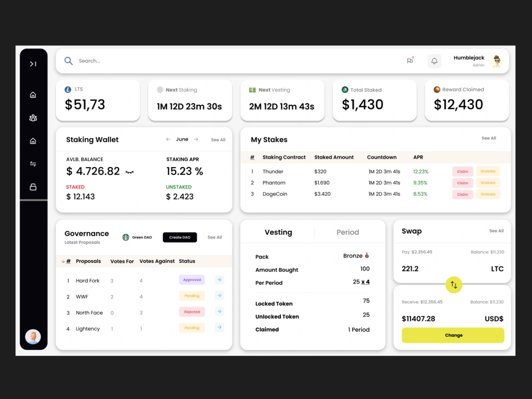Go to next month after June
The image size is (532, 399).
(x=196, y=139)
